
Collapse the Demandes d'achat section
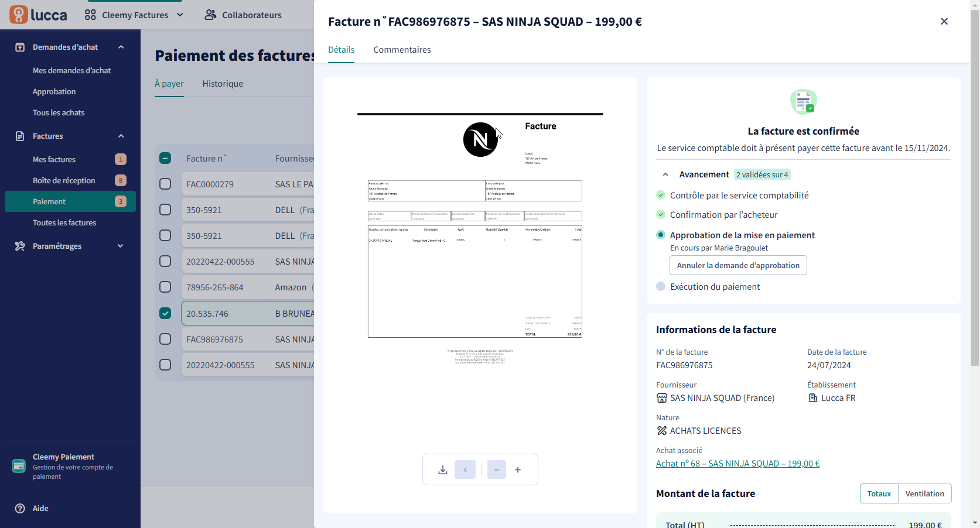point(121,47)
